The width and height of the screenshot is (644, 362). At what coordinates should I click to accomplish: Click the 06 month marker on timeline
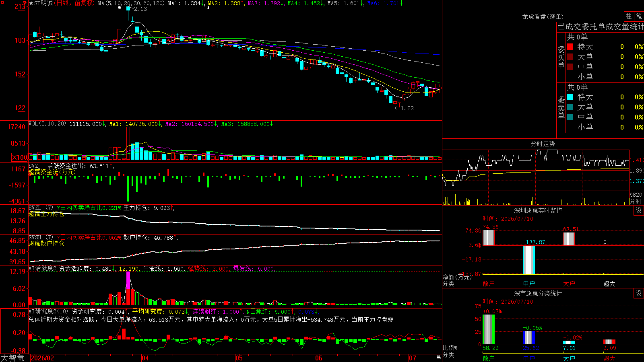tap(319, 358)
